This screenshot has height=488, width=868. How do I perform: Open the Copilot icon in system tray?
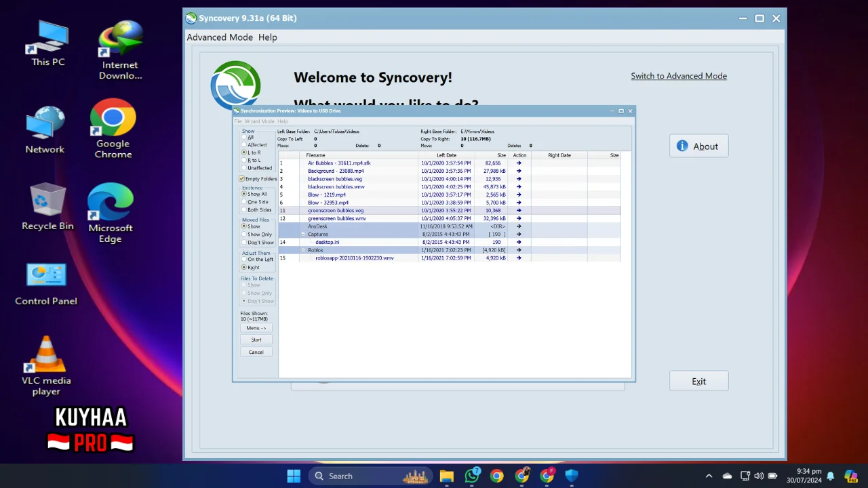tap(850, 476)
